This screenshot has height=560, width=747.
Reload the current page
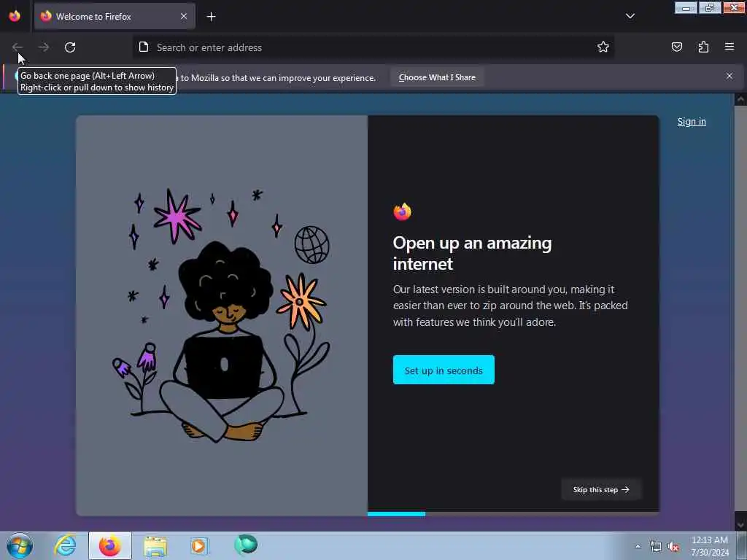click(x=70, y=47)
